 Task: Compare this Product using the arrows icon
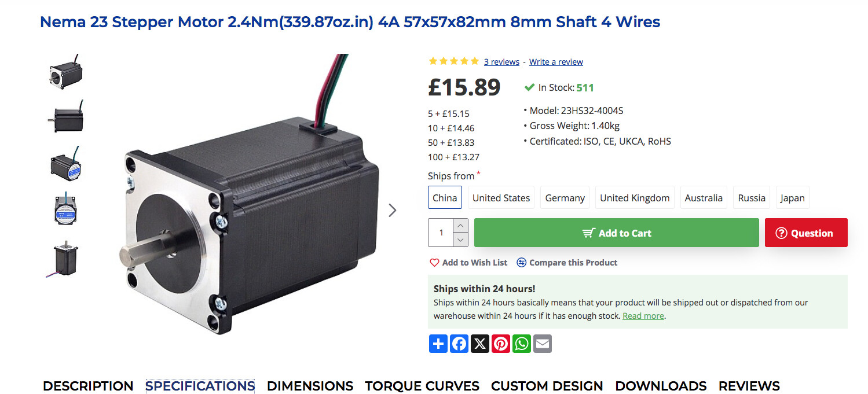(x=567, y=263)
